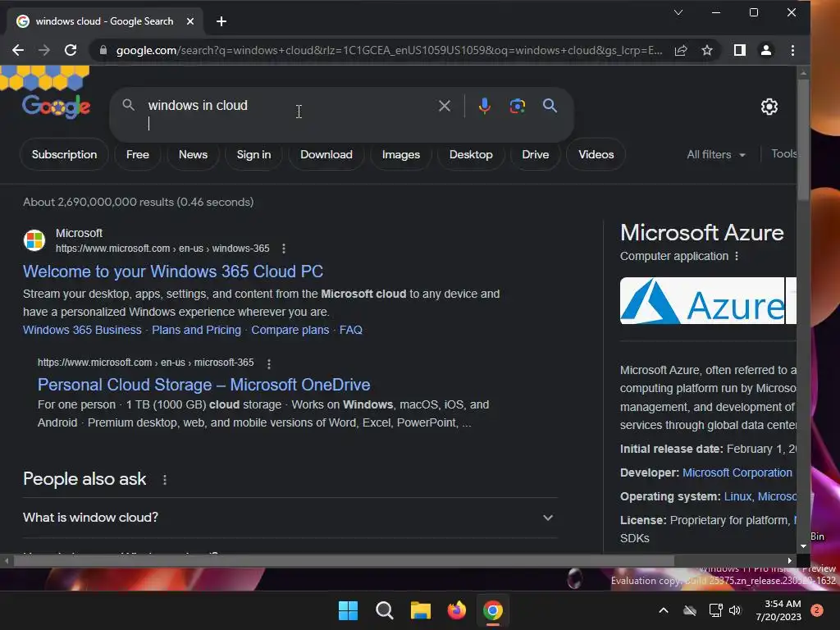840x630 pixels.
Task: Clear the search box with the X
Action: [x=444, y=106]
